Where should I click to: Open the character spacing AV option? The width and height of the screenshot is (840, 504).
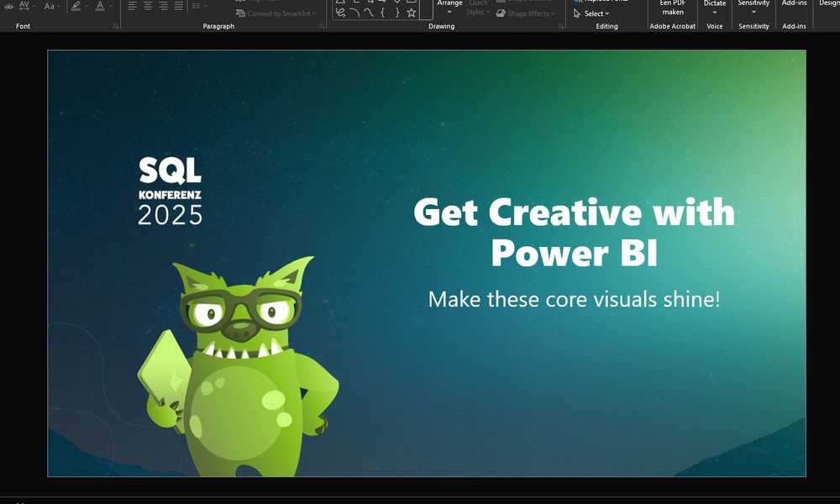pos(24,6)
